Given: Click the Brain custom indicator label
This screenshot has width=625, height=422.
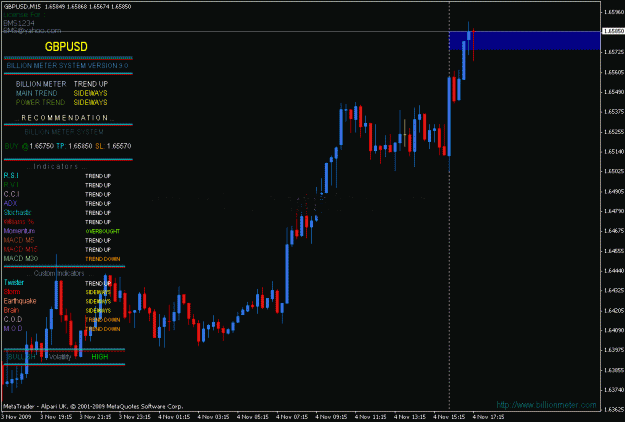Looking at the screenshot, I should 11,310.
